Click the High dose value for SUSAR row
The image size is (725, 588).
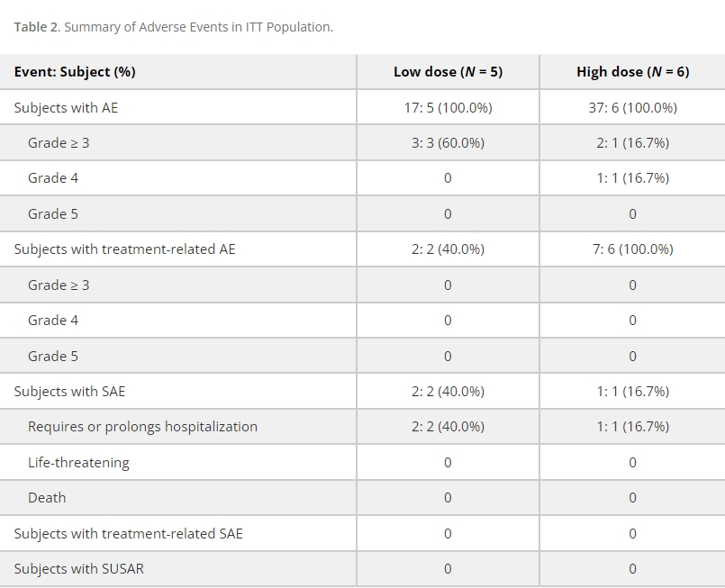632,569
